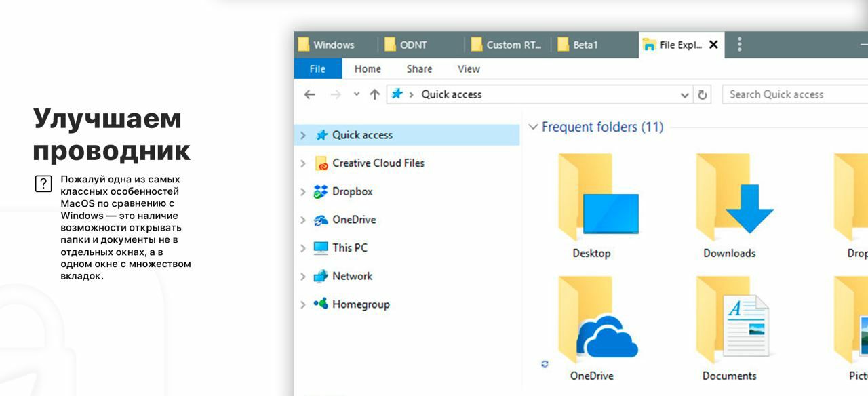Screen dimensions: 868x396
Task: Expand the Dropbox tree node
Action: [303, 192]
